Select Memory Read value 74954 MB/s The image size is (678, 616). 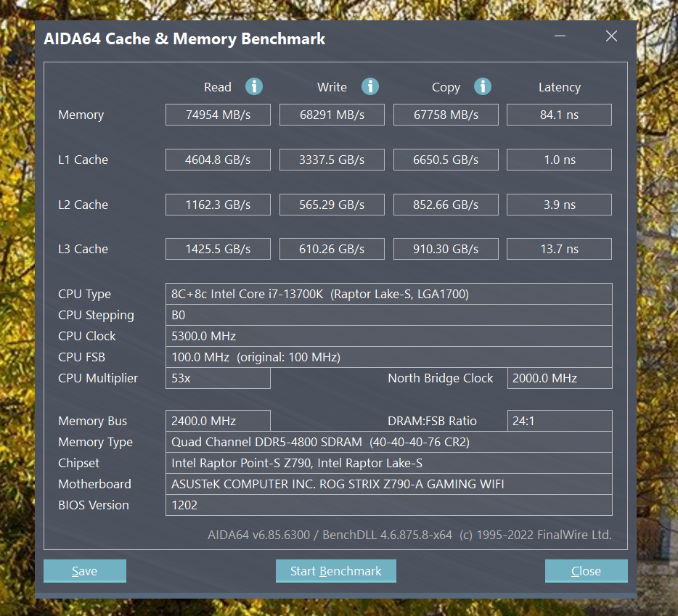tap(218, 115)
